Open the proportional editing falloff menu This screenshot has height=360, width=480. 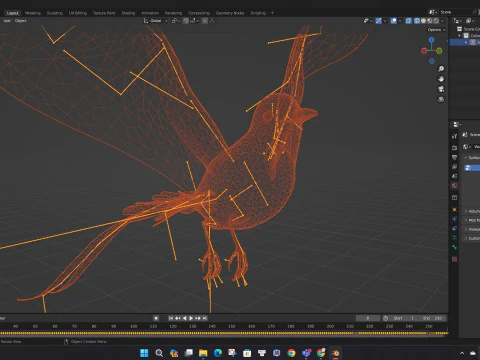212,21
